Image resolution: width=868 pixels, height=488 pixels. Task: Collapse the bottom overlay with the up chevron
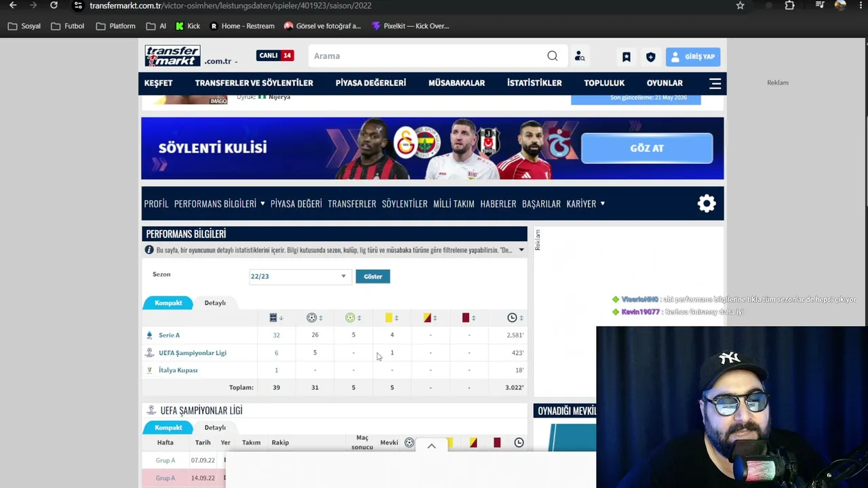(431, 446)
